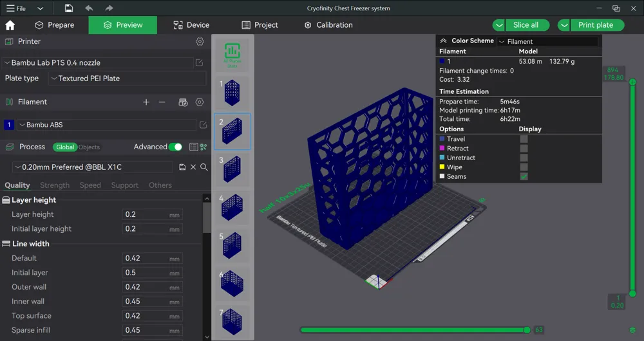
Task: Save the process preset disk icon
Action: coord(182,167)
